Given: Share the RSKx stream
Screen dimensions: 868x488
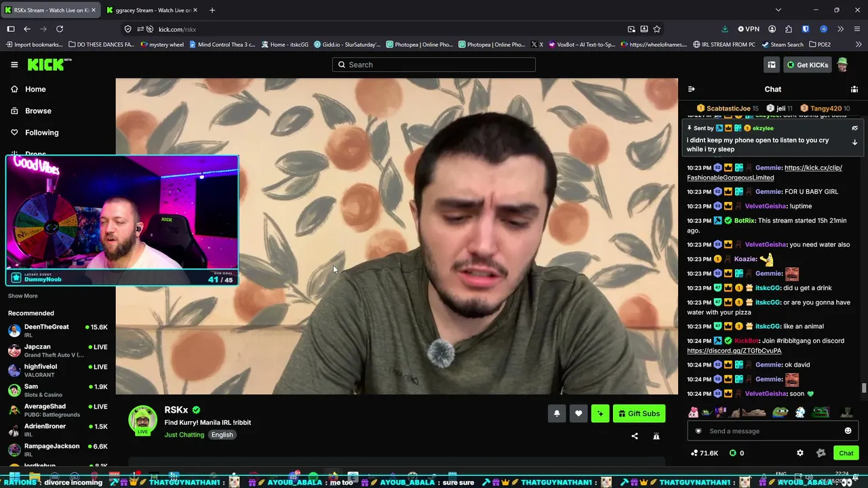Looking at the screenshot, I should point(635,436).
